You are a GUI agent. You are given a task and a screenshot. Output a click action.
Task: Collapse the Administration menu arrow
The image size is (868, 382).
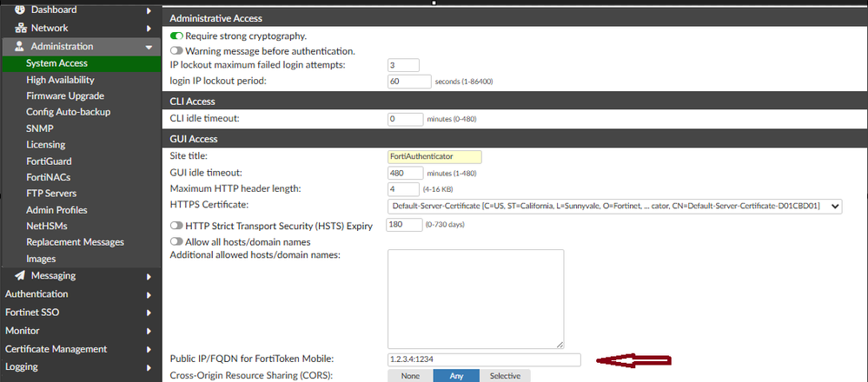click(x=149, y=48)
